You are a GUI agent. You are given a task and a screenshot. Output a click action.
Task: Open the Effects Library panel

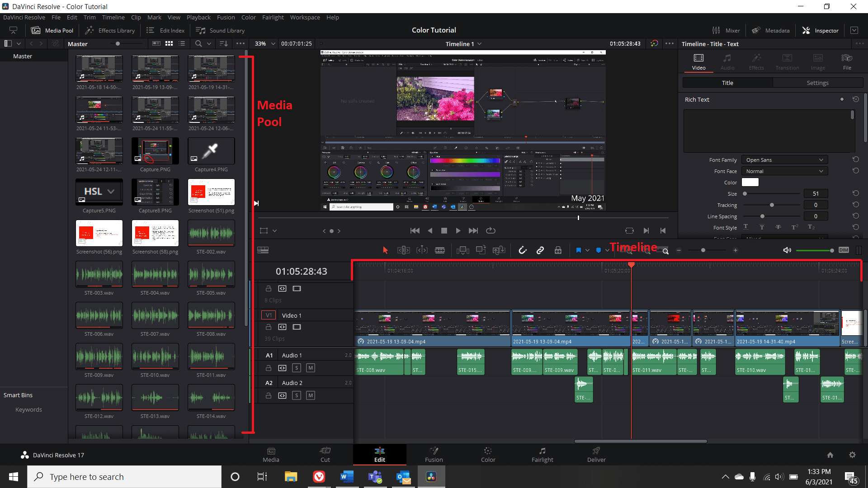[x=109, y=30]
